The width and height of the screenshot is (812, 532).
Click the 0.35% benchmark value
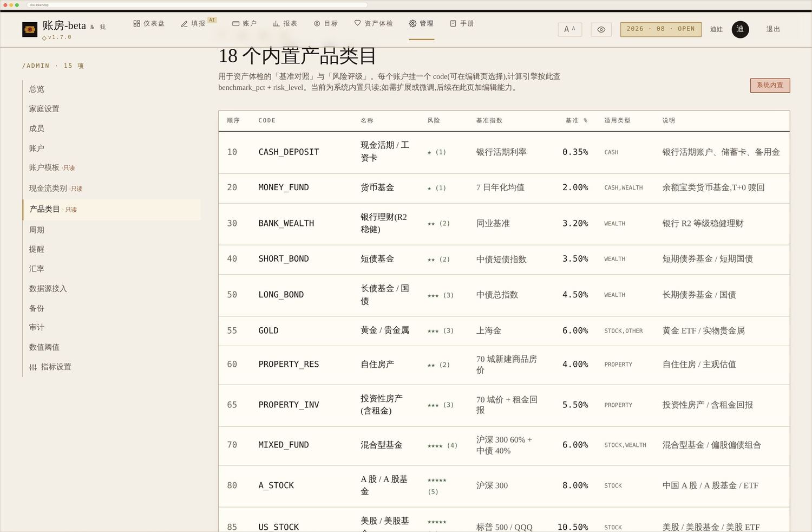(x=575, y=152)
